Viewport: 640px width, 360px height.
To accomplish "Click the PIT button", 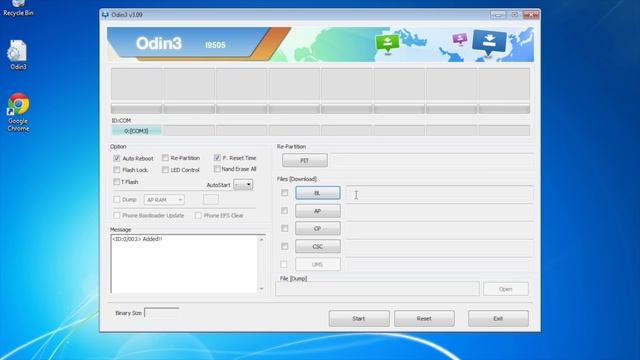I will [304, 160].
